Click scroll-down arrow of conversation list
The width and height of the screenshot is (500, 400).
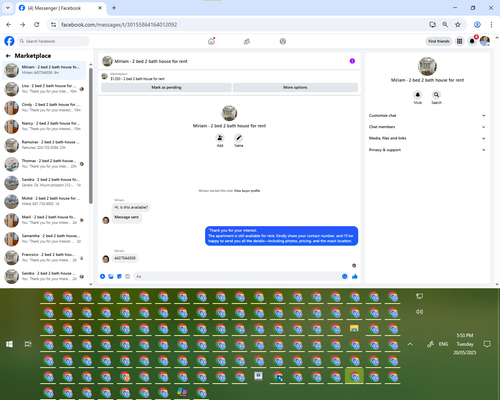point(91,284)
